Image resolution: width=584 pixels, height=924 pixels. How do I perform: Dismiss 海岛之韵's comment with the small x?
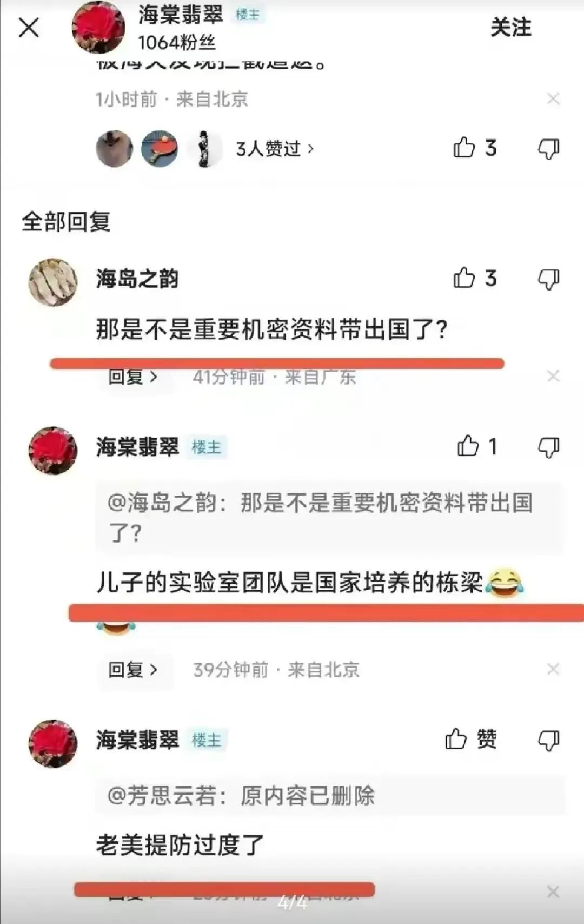pyautogui.click(x=553, y=376)
